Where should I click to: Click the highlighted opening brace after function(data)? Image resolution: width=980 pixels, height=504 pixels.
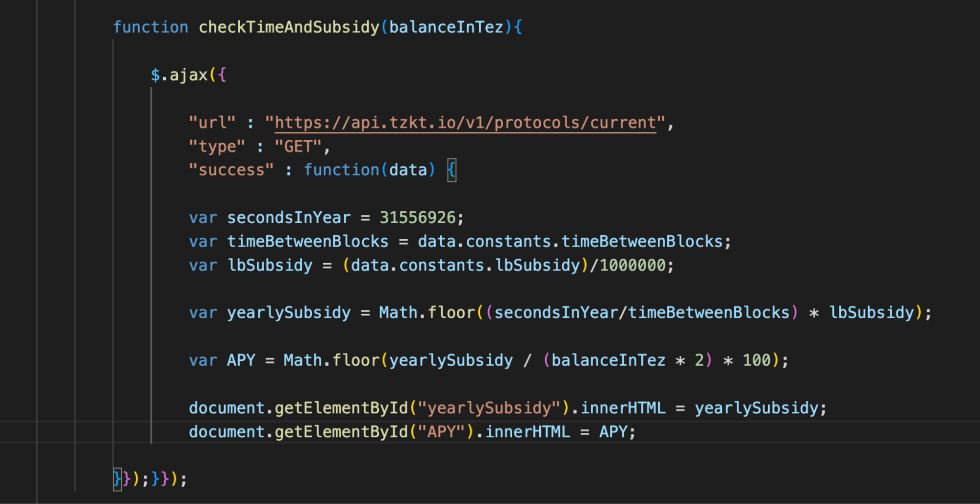(452, 170)
